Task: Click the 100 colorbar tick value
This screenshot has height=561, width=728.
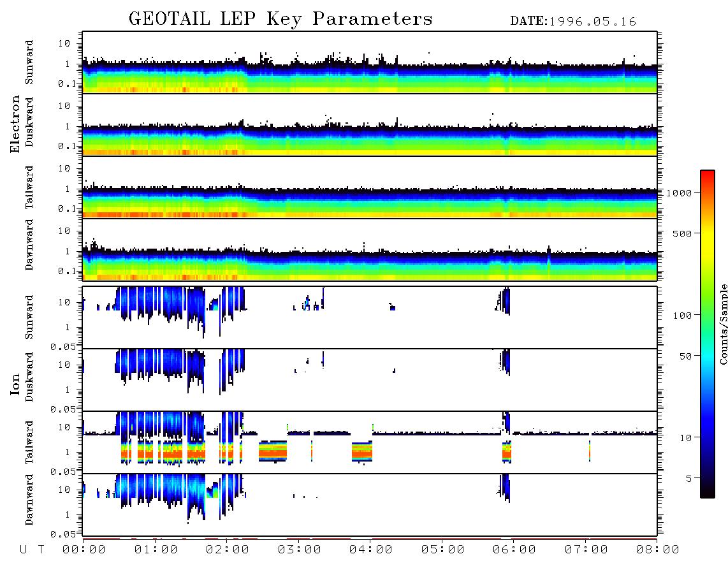Action: click(x=682, y=316)
